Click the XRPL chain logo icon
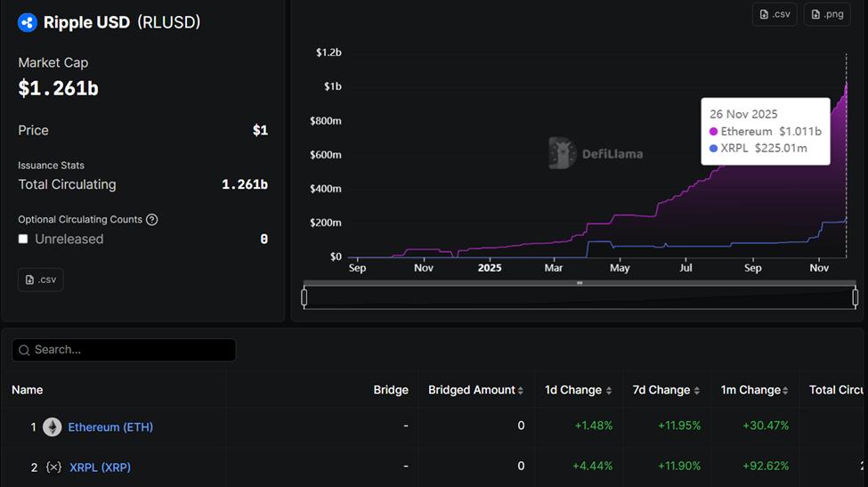This screenshot has width=868, height=487. 53,467
